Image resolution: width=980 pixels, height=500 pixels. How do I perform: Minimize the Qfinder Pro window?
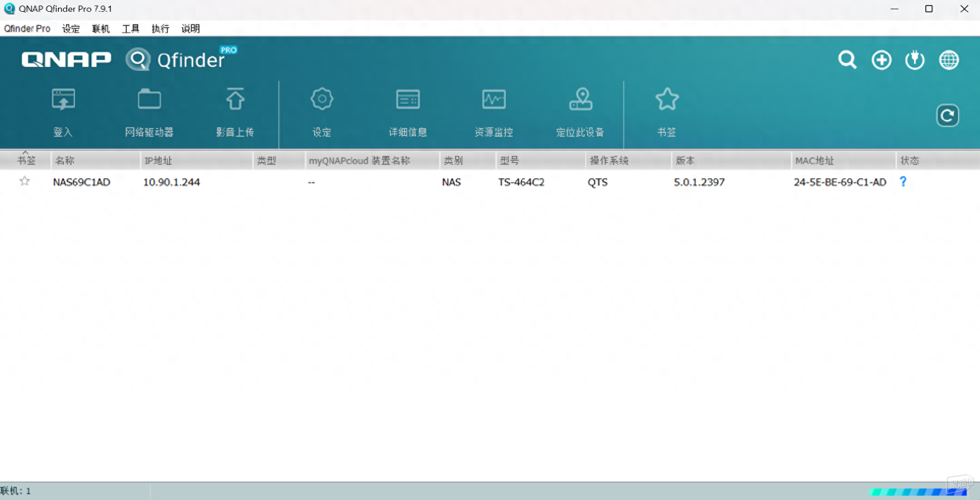pos(894,9)
